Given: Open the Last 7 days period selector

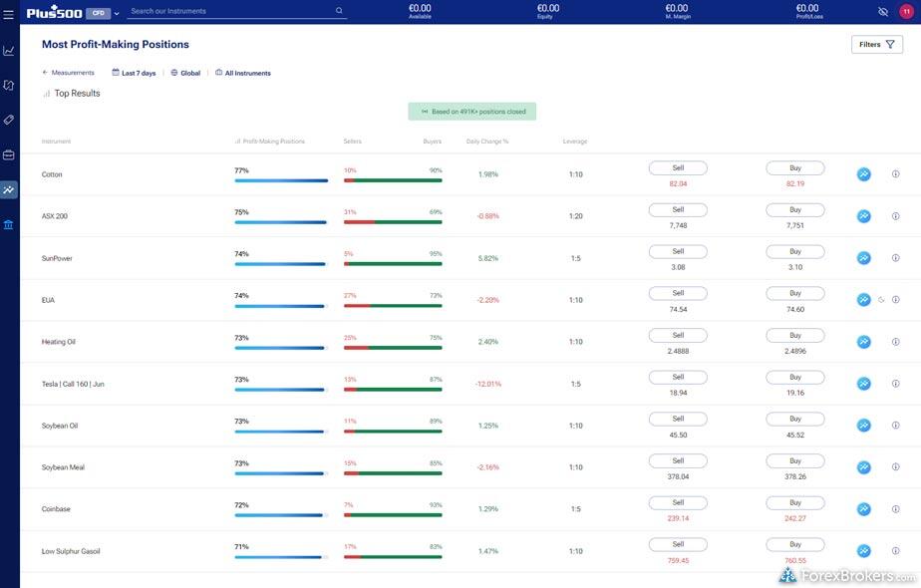Looking at the screenshot, I should 134,73.
